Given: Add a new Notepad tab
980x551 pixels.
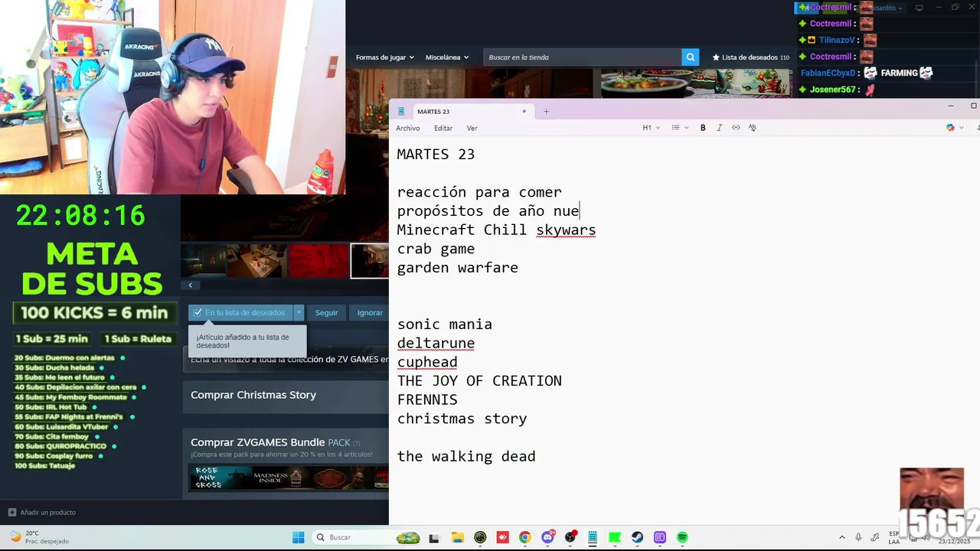Looking at the screenshot, I should [x=546, y=112].
